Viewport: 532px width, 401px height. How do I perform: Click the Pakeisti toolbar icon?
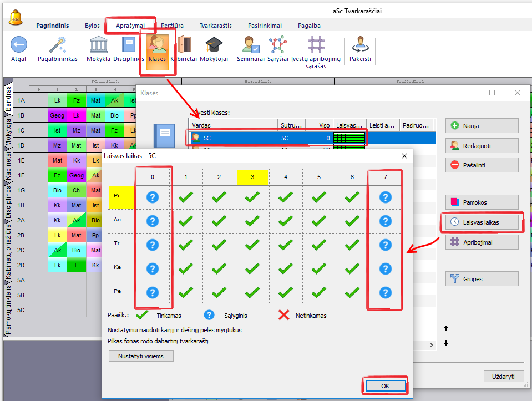pos(360,45)
